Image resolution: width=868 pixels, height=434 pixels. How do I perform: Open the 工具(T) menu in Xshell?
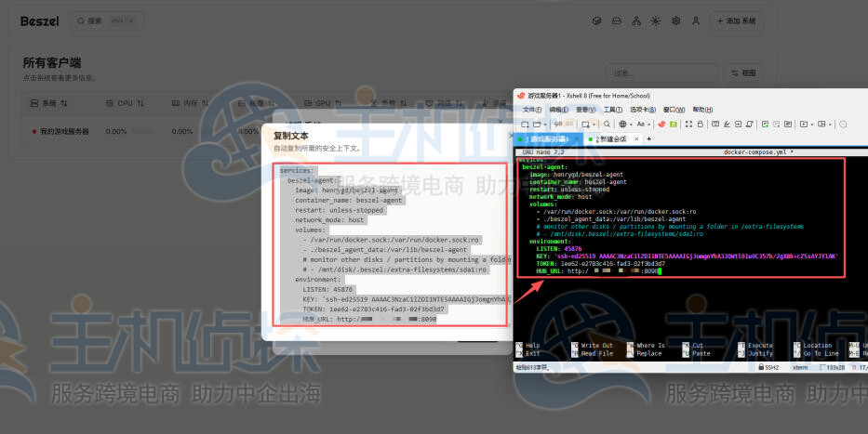click(613, 110)
